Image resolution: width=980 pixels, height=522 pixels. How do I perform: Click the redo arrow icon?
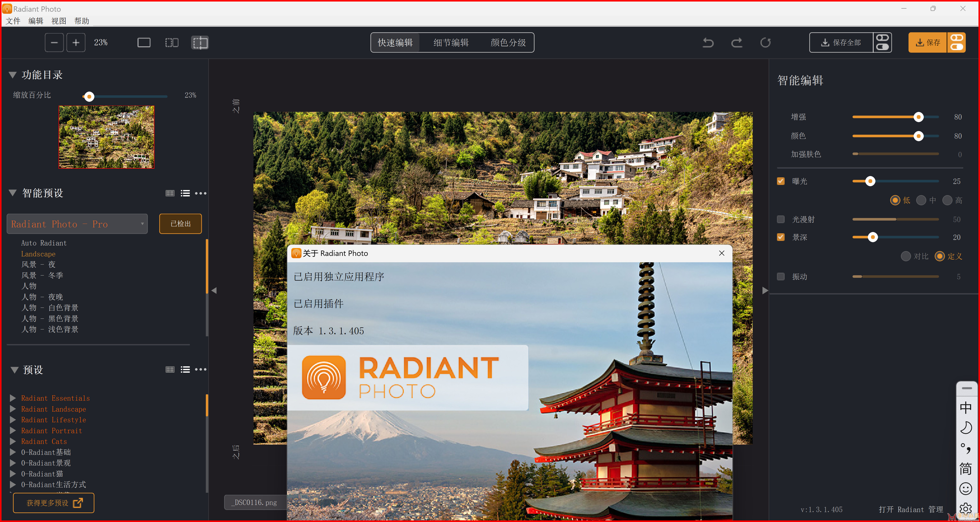point(737,43)
